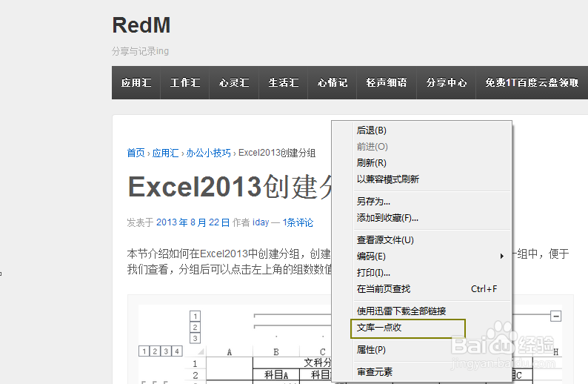Click the RedM site title
588x384 pixels.
click(x=141, y=25)
